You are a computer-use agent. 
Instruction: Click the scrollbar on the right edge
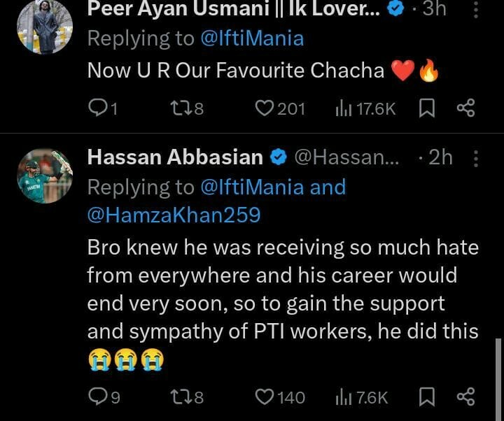pos(498,378)
